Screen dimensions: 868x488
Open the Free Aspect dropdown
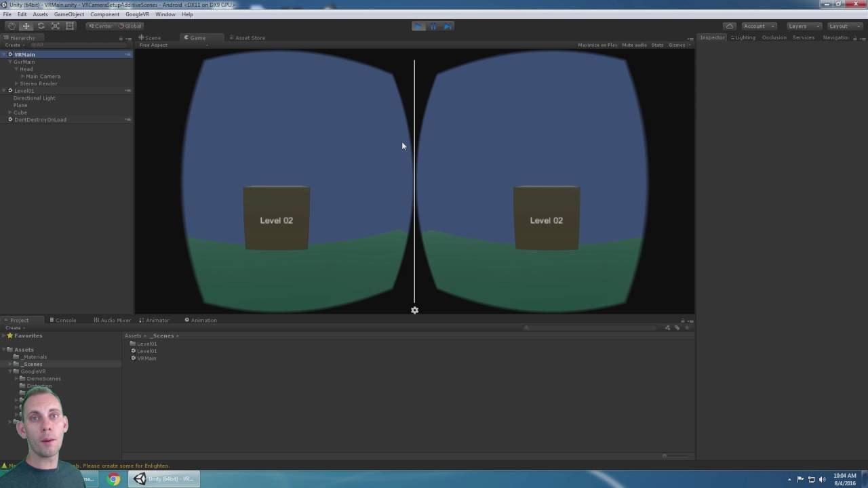[173, 45]
